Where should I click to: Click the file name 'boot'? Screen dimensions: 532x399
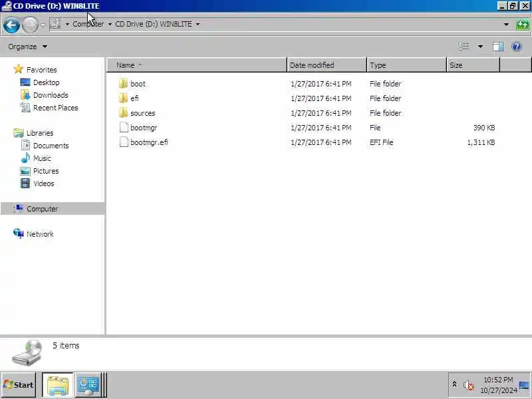[138, 84]
